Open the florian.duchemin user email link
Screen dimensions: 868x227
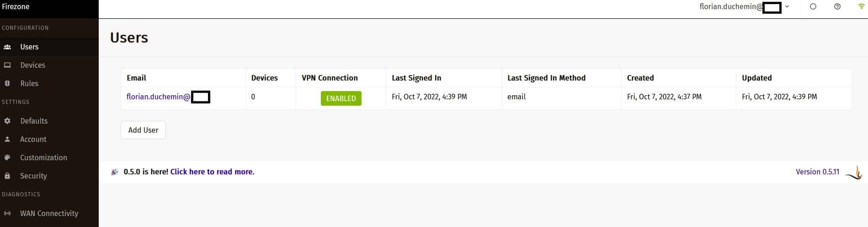pos(158,97)
